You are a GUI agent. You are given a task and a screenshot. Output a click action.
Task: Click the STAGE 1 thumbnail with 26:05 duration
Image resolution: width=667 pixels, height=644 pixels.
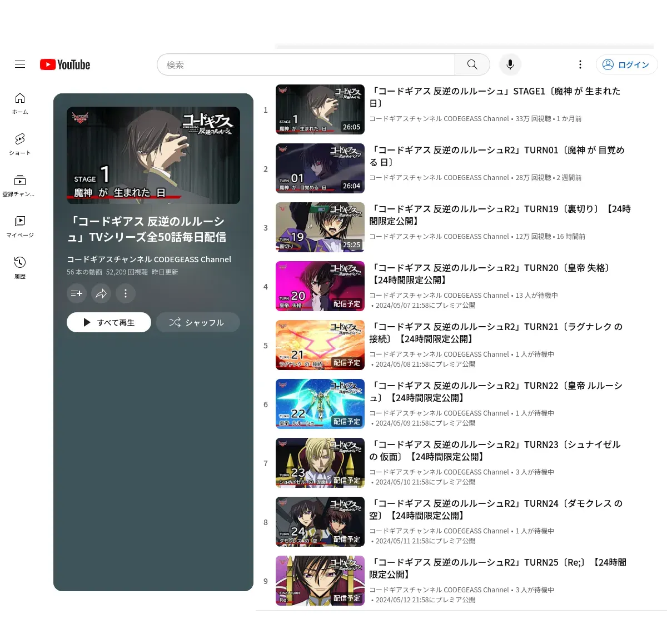(x=320, y=109)
